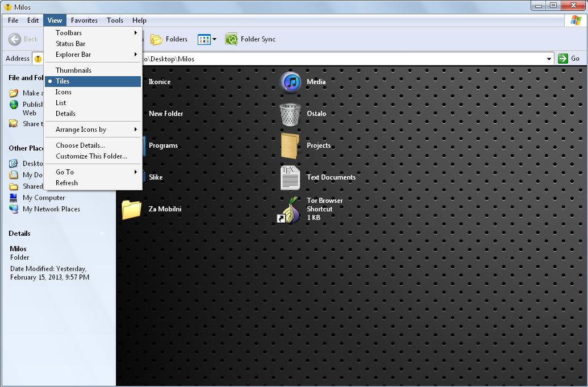Select the Text Documents TeX icon
588x387 pixels.
(x=290, y=178)
